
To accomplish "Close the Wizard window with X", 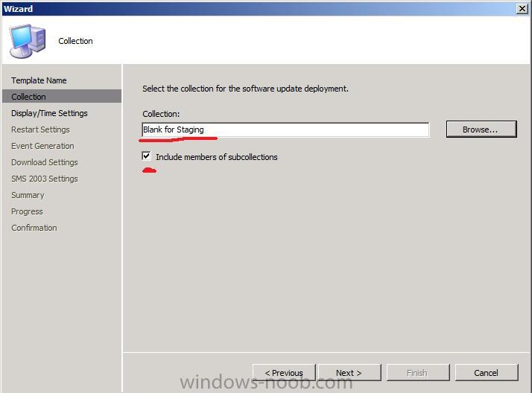I will pos(522,8).
